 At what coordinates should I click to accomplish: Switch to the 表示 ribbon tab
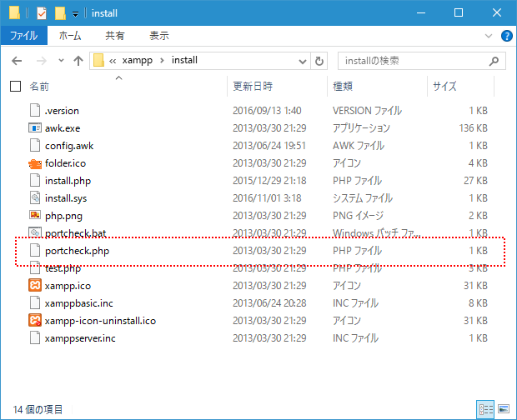point(159,36)
